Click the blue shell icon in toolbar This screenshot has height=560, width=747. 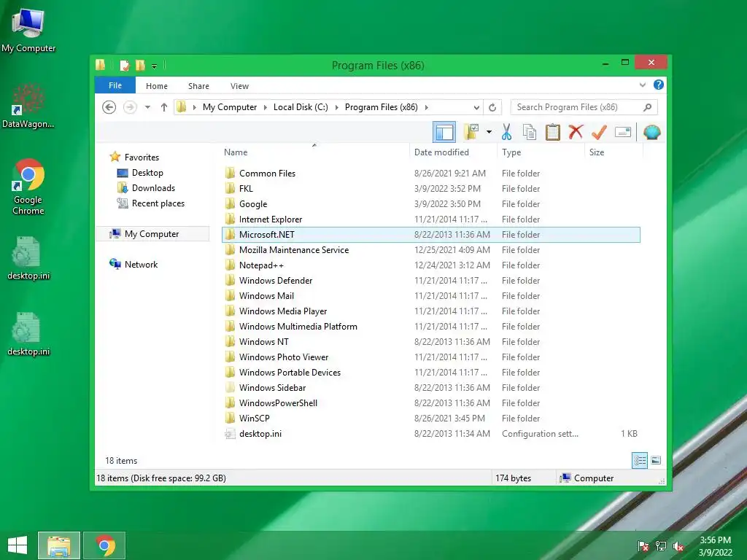[x=651, y=132]
